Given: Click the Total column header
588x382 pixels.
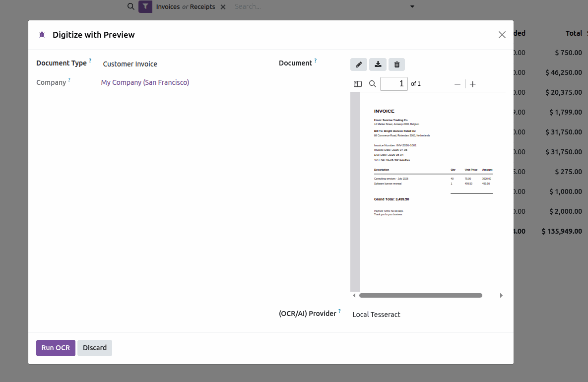Looking at the screenshot, I should click(574, 33).
